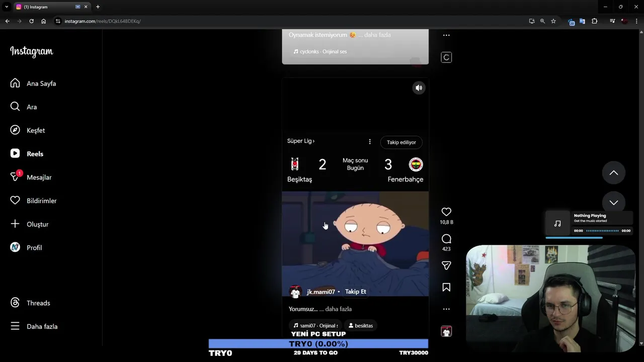Open cyclonks Orijinal ses audio link
Image resolution: width=644 pixels, height=362 pixels.
(x=320, y=51)
